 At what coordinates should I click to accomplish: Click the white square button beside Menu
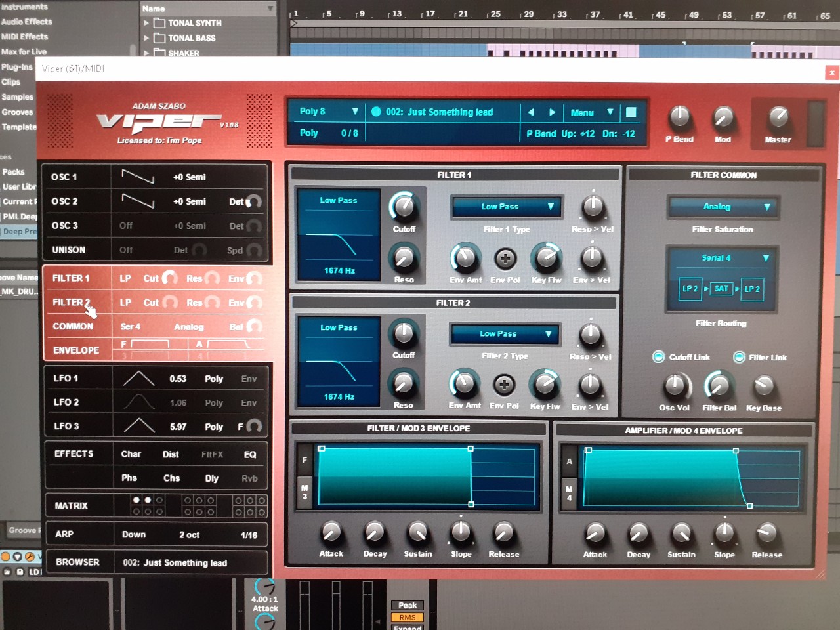[631, 112]
